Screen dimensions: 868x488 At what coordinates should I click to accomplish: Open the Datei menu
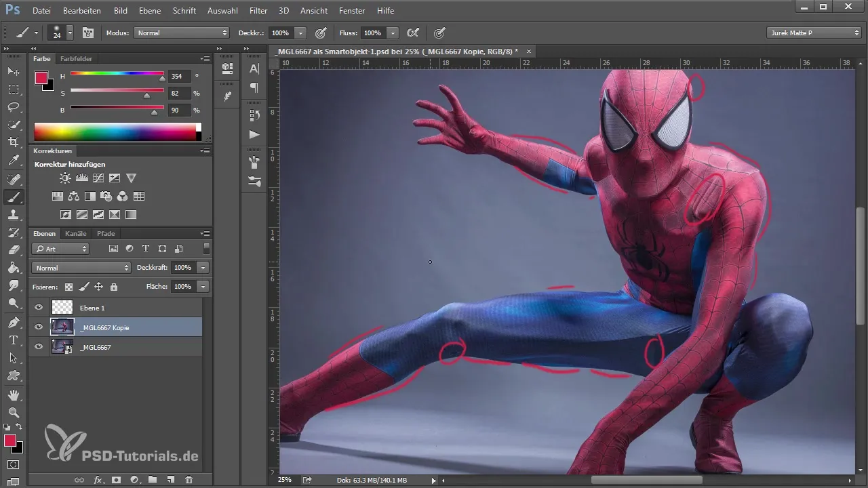41,11
